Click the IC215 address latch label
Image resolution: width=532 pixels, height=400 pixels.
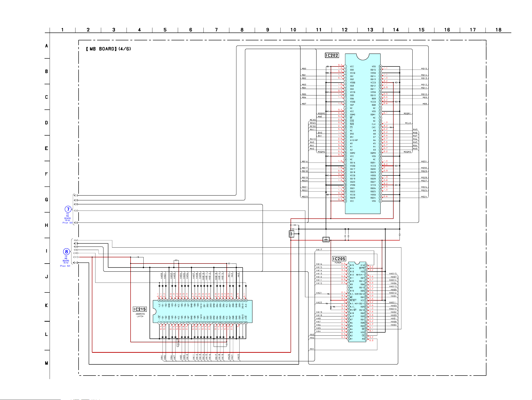(140, 309)
